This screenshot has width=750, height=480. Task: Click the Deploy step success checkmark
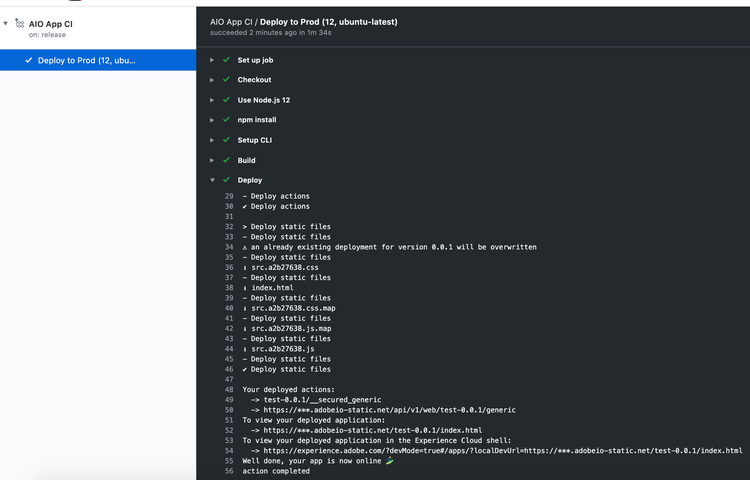(x=227, y=180)
